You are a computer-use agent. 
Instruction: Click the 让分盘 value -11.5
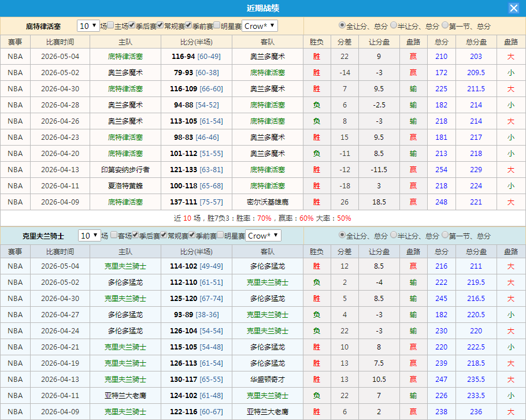pyautogui.click(x=379, y=170)
